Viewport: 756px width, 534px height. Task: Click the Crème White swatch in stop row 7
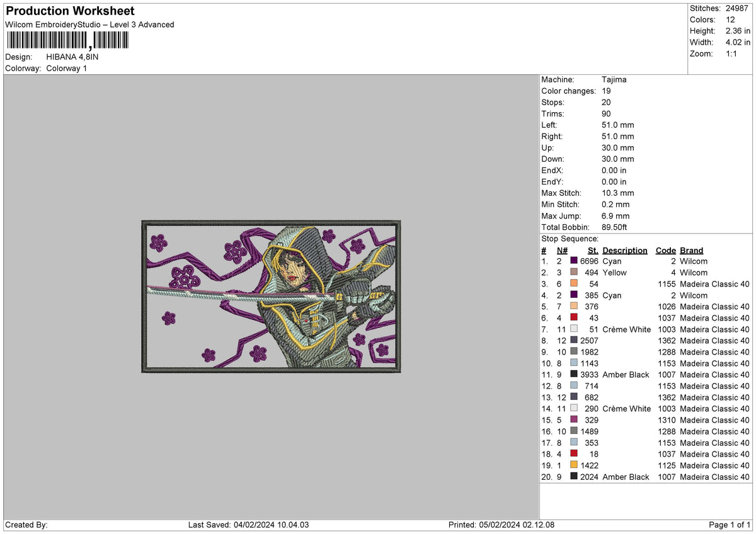[x=574, y=329]
